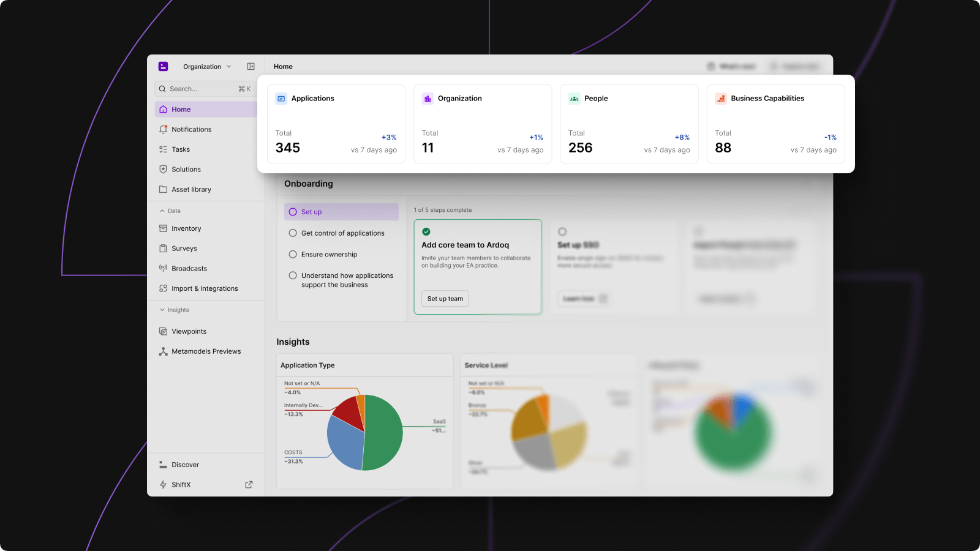Toggle the sidebar collapse panel icon
The height and width of the screenshot is (551, 980).
(x=251, y=67)
